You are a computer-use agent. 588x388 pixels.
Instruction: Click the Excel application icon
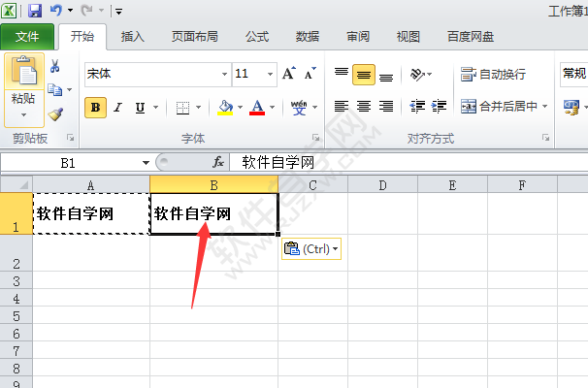tap(9, 11)
